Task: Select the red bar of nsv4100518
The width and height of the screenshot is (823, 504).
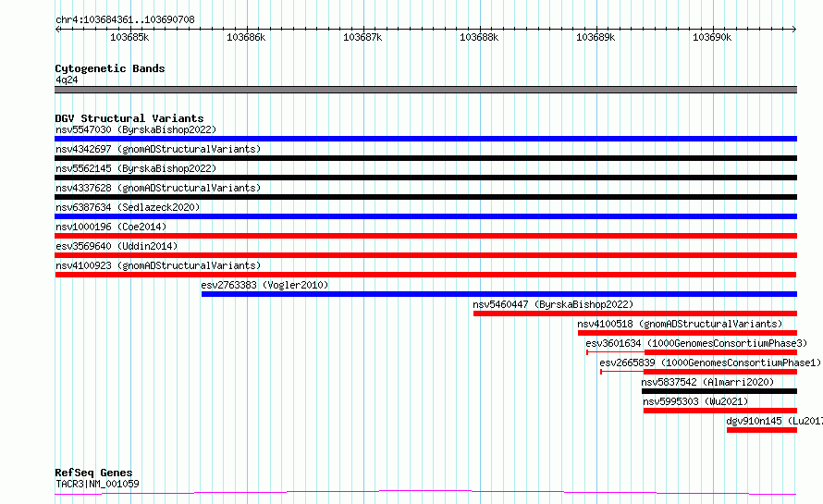Action: point(688,333)
